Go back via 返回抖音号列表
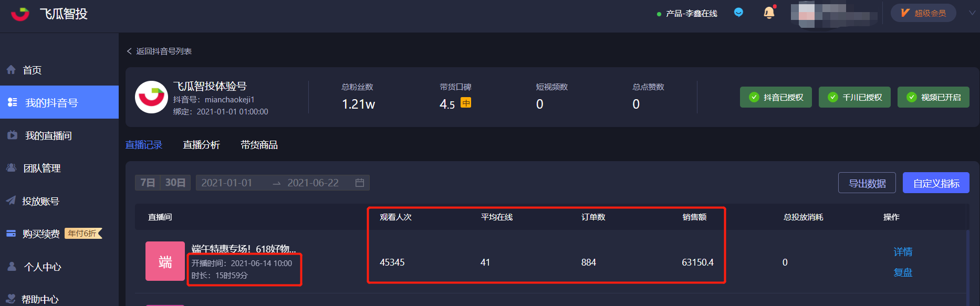 [159, 51]
